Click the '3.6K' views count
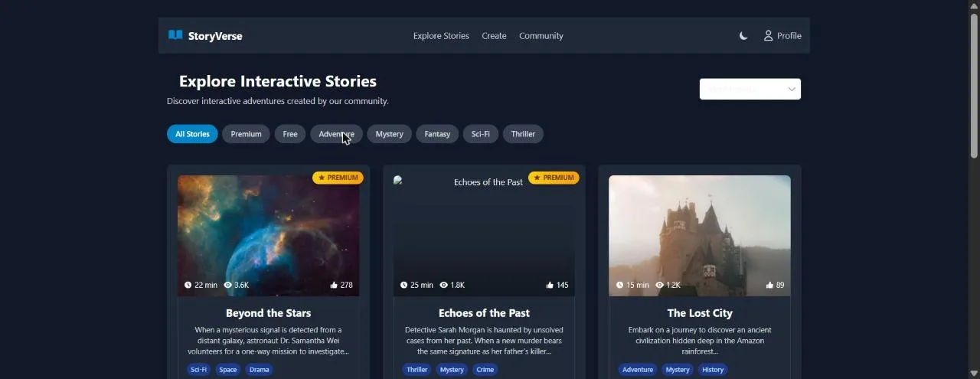 pyautogui.click(x=241, y=285)
